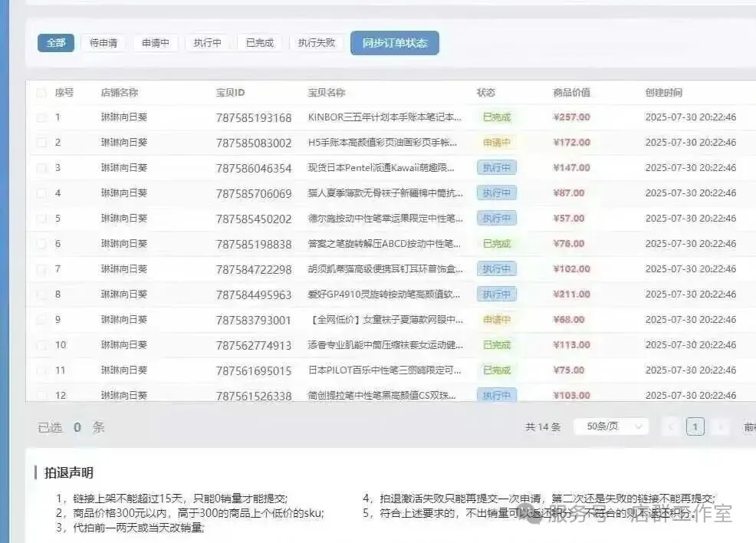Select the checkbox for row 5

pyautogui.click(x=41, y=219)
